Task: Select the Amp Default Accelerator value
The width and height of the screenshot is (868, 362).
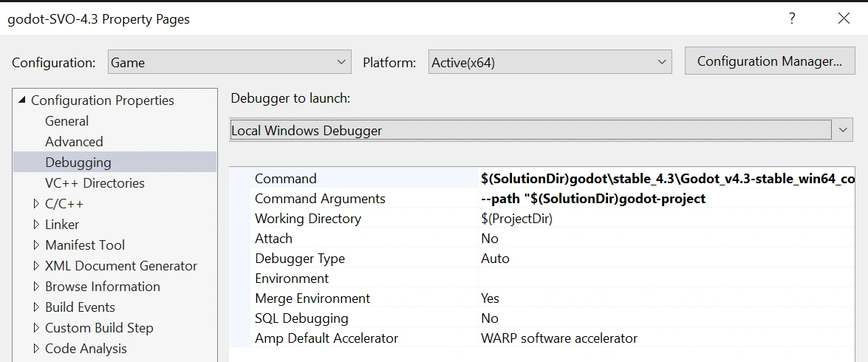Action: [x=665, y=338]
